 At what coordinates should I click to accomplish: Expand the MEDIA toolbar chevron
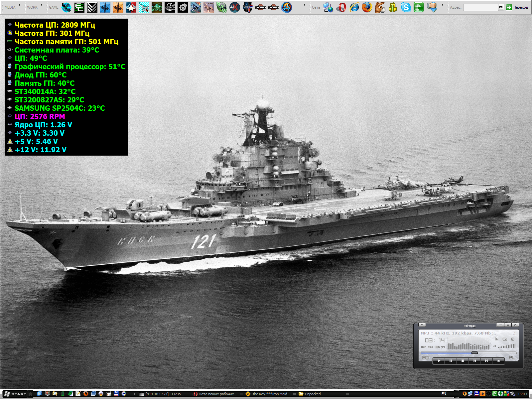pyautogui.click(x=20, y=5)
